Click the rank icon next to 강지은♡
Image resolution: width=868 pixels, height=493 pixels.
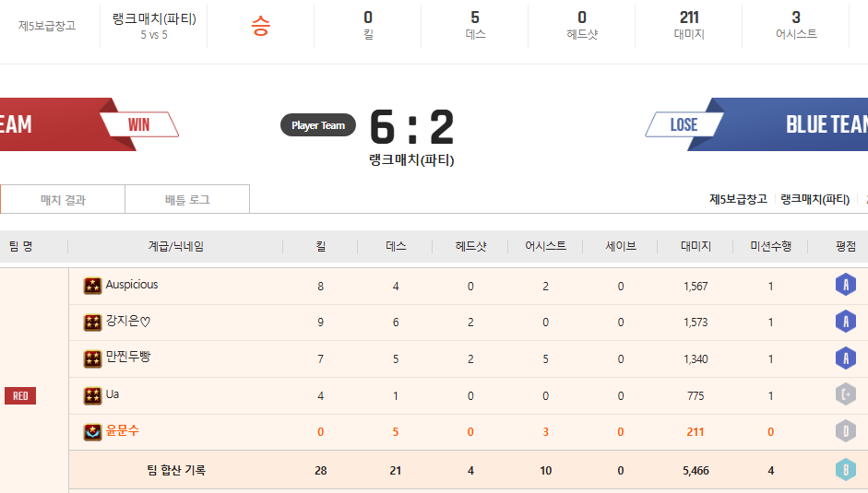pos(92,323)
